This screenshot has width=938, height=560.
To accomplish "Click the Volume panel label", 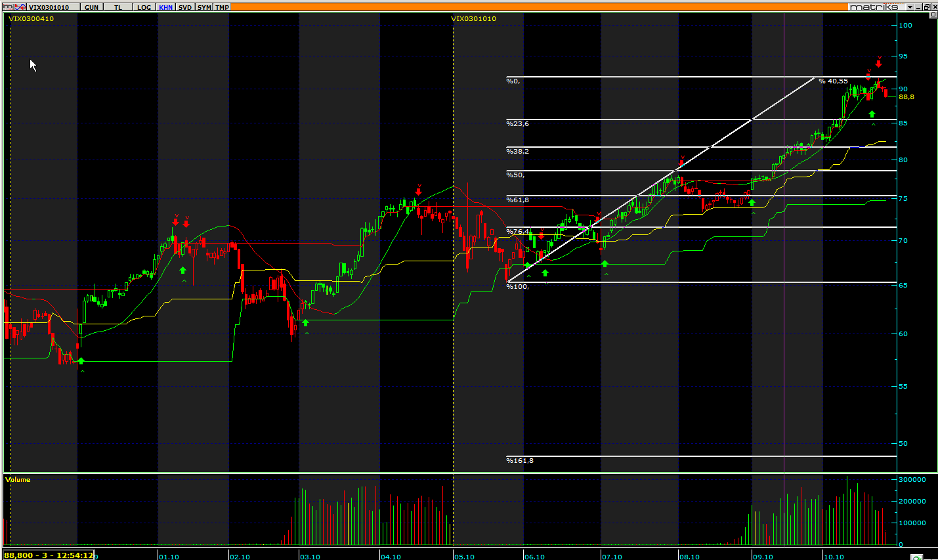I will click(18, 480).
